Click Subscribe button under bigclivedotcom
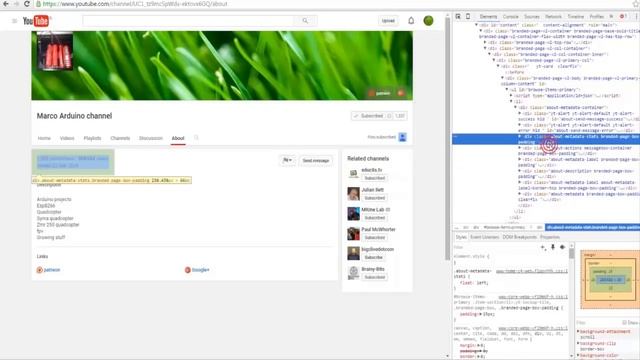 [373, 258]
